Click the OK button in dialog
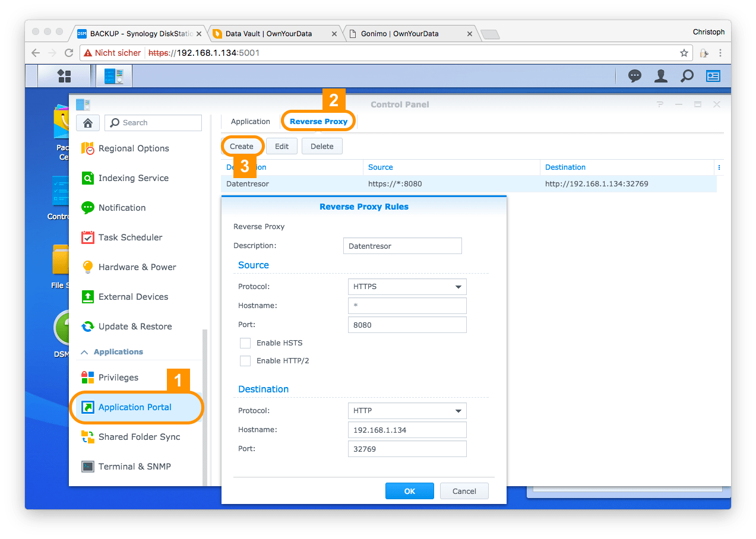The image size is (756, 539). point(409,491)
